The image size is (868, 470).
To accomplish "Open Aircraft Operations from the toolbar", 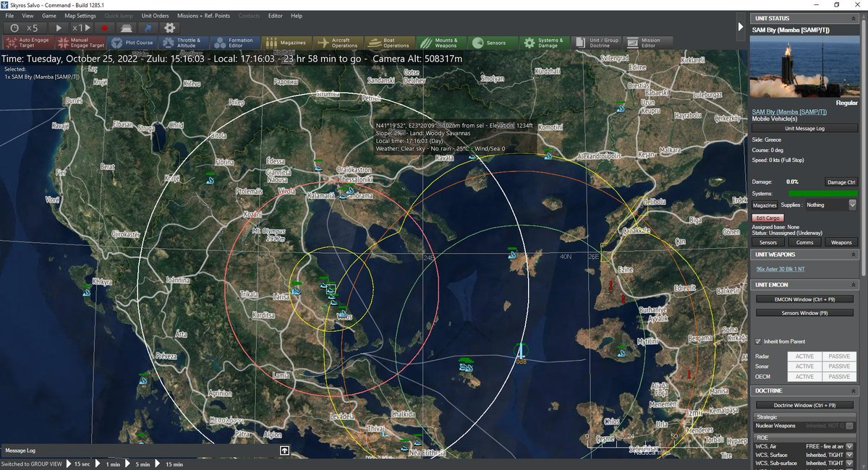I will 338,43.
